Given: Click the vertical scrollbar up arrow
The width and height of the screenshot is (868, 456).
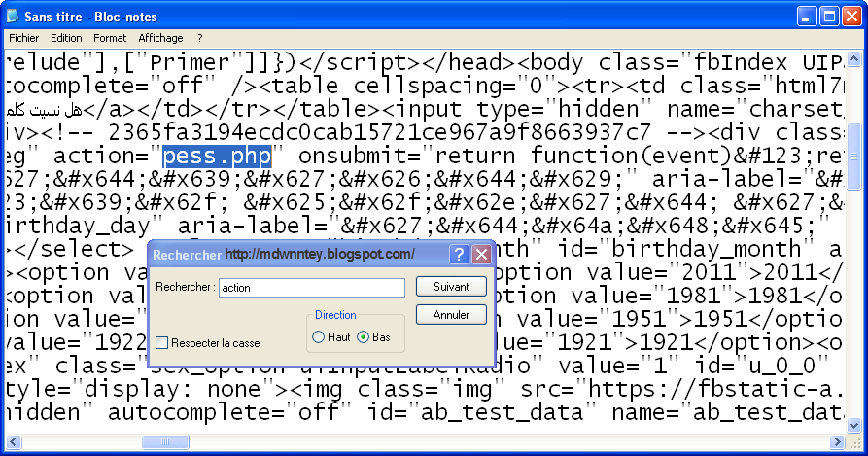Looking at the screenshot, I should coord(853,58).
